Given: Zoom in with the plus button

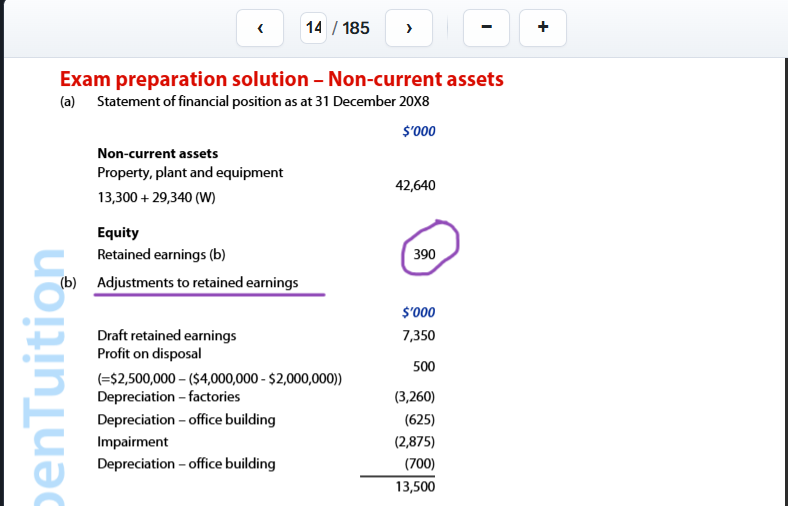Looking at the screenshot, I should 543,28.
